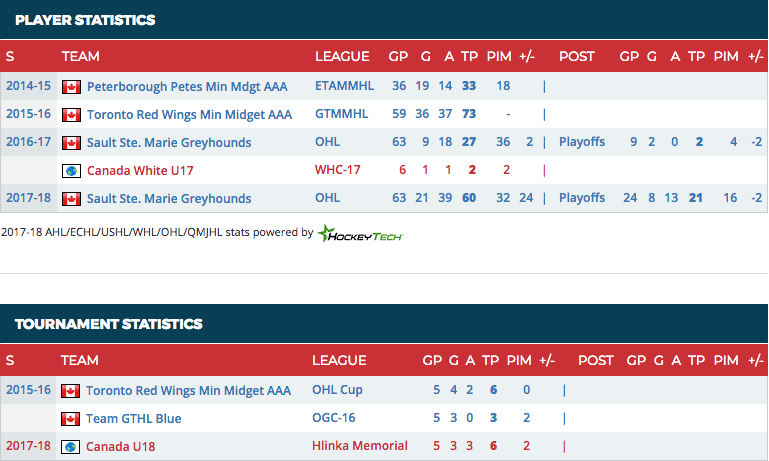Open the Hlinka Memorial tournament link
769x461 pixels.
pos(360,446)
